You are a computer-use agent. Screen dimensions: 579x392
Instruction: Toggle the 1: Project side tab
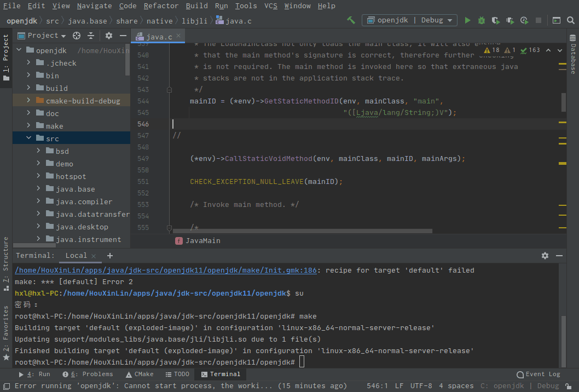6,57
